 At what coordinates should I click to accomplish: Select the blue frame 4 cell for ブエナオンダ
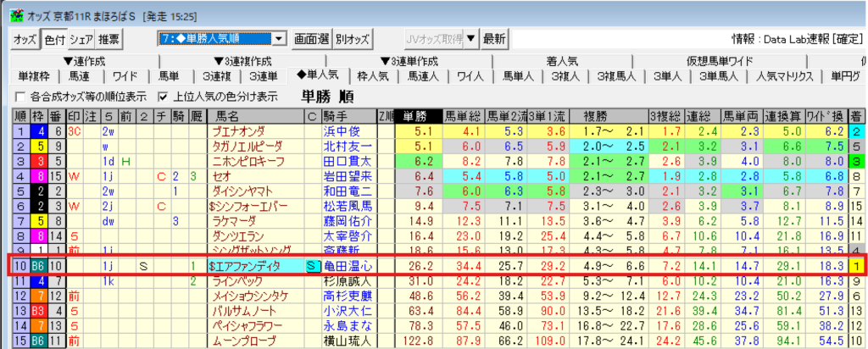coord(39,131)
